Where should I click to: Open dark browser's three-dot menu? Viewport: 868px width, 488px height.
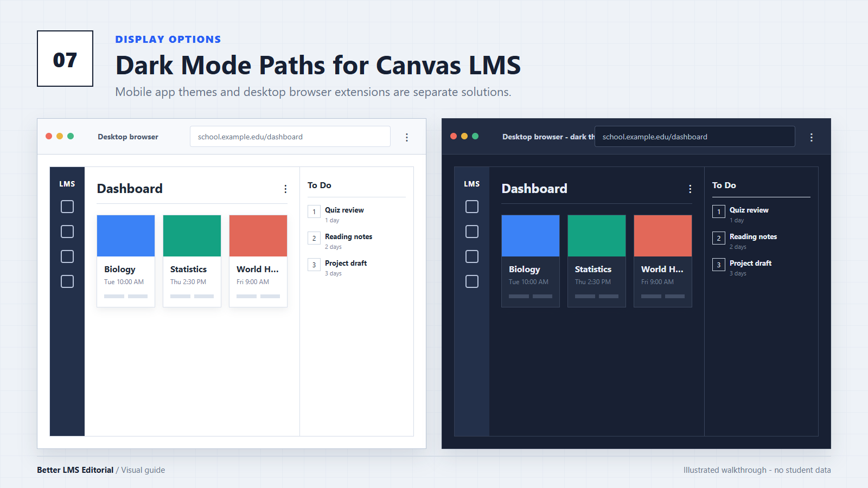click(x=812, y=137)
